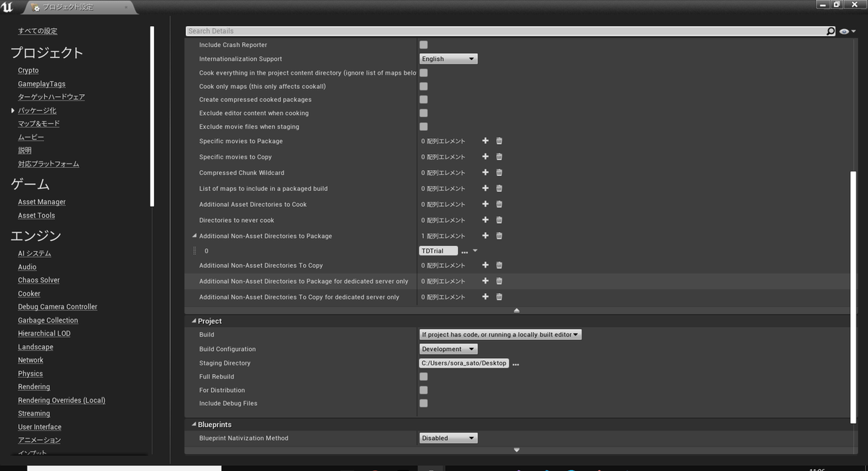Image resolution: width=868 pixels, height=471 pixels.
Task: Remove all Non-Asset Directories to Package
Action: [499, 236]
